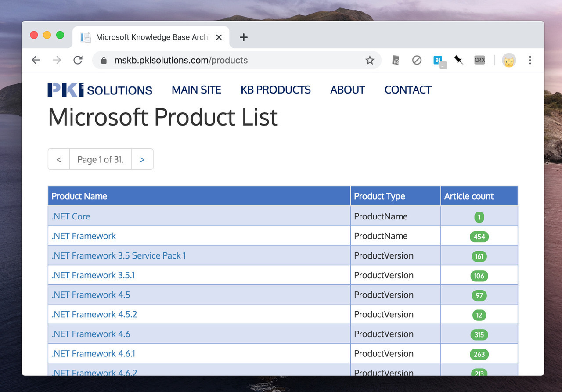This screenshot has width=562, height=392.
Task: Open the CRX extension icon
Action: [x=479, y=60]
